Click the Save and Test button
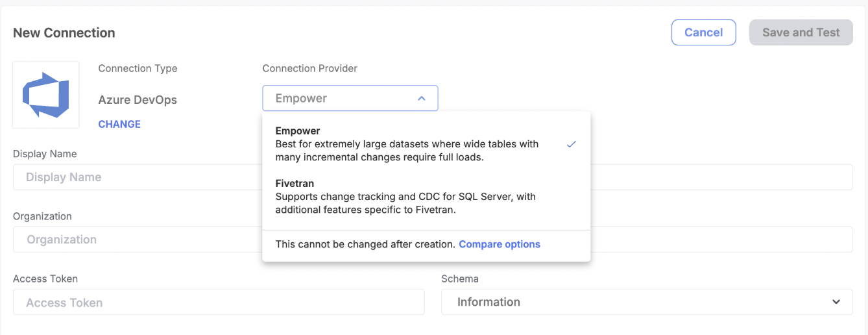The width and height of the screenshot is (868, 335). point(801,32)
